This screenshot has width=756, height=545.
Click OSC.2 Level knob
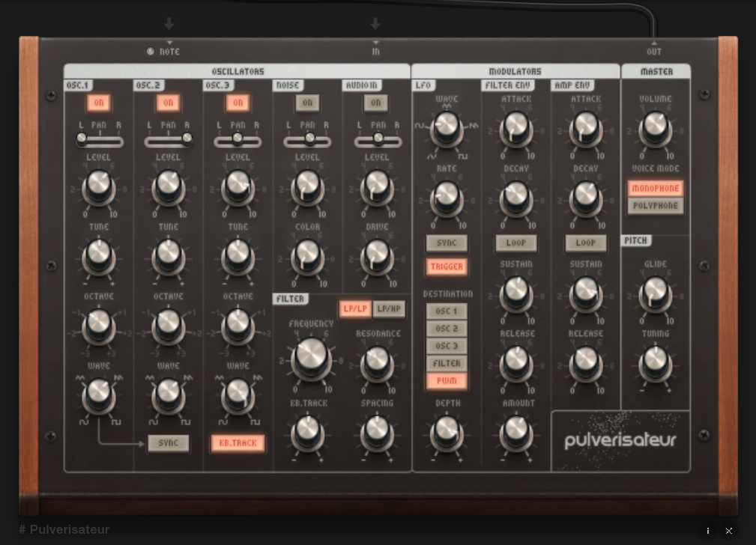click(169, 188)
